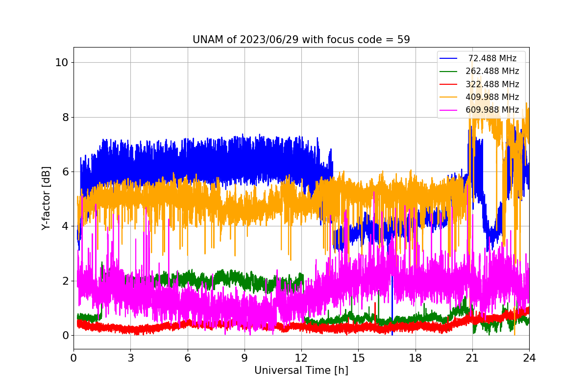
Task: Click x-axis tick label '9'
Action: click(x=245, y=358)
